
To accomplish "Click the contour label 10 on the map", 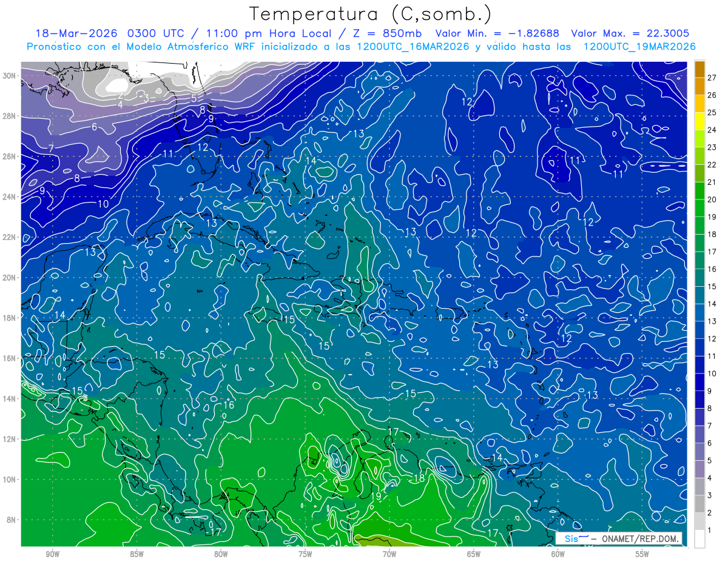I will coord(103,204).
